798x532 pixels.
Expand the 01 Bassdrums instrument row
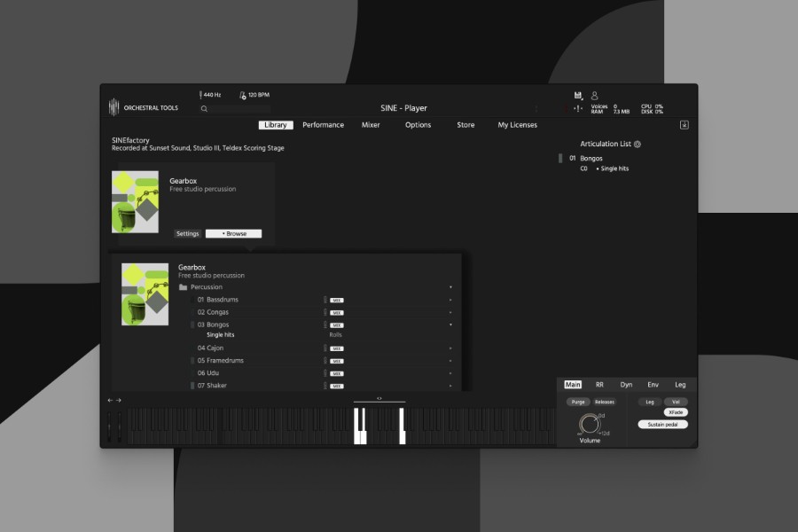point(450,300)
